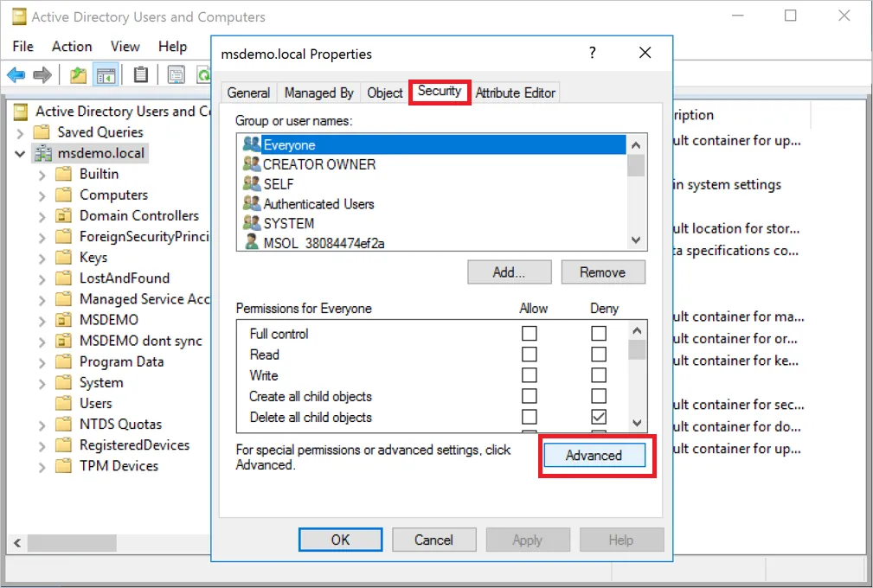
Task: Click the TPM Devices folder icon
Action: point(63,465)
